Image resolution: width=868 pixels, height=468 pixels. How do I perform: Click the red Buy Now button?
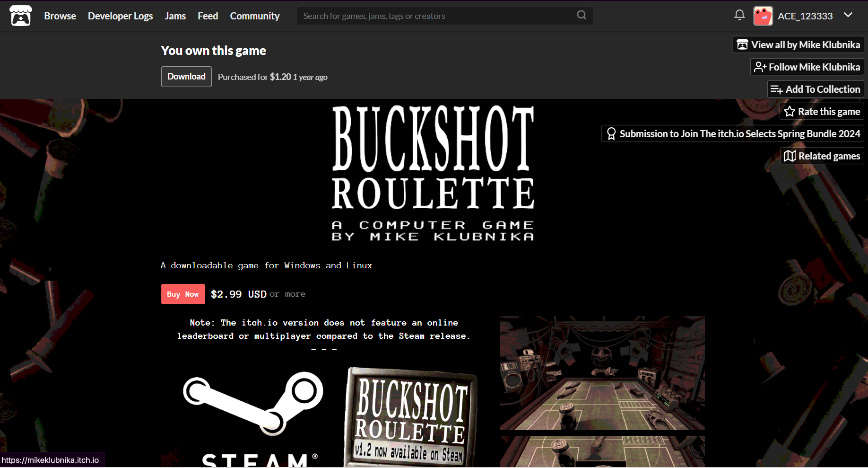(183, 294)
